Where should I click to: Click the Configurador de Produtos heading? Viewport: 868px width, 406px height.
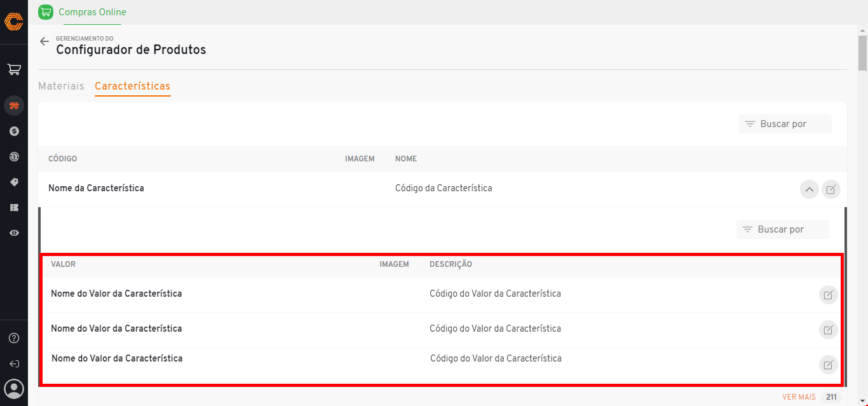131,50
